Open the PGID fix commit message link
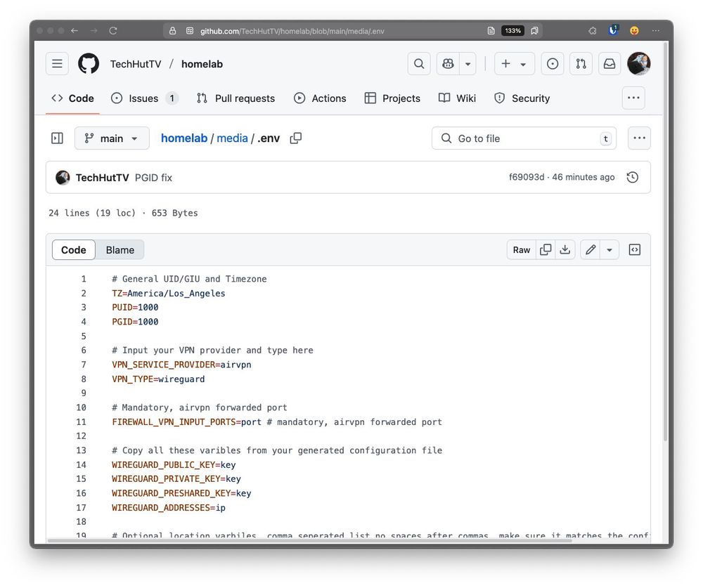 coord(153,178)
